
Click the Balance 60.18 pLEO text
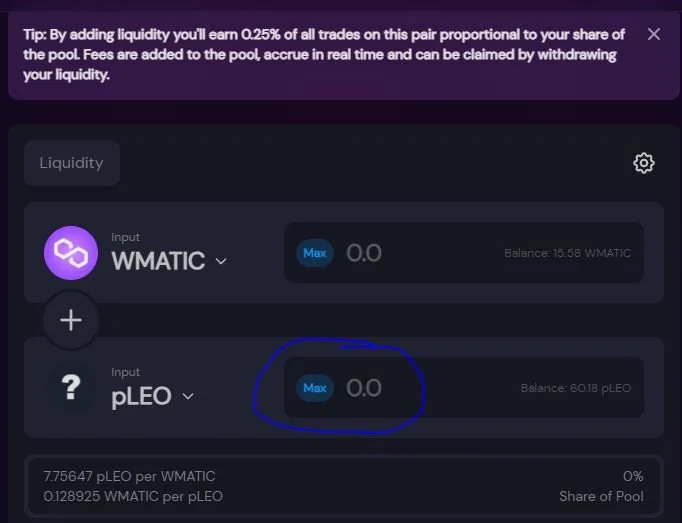point(576,388)
